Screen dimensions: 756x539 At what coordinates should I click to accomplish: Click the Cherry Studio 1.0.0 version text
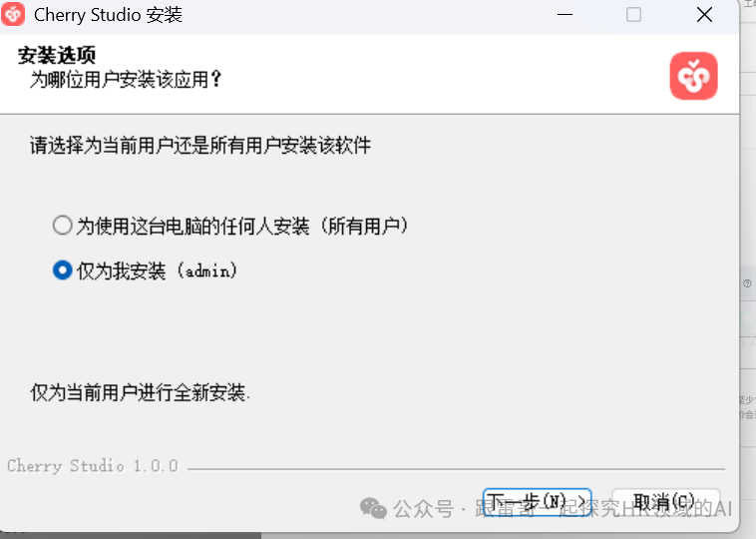coord(93,466)
